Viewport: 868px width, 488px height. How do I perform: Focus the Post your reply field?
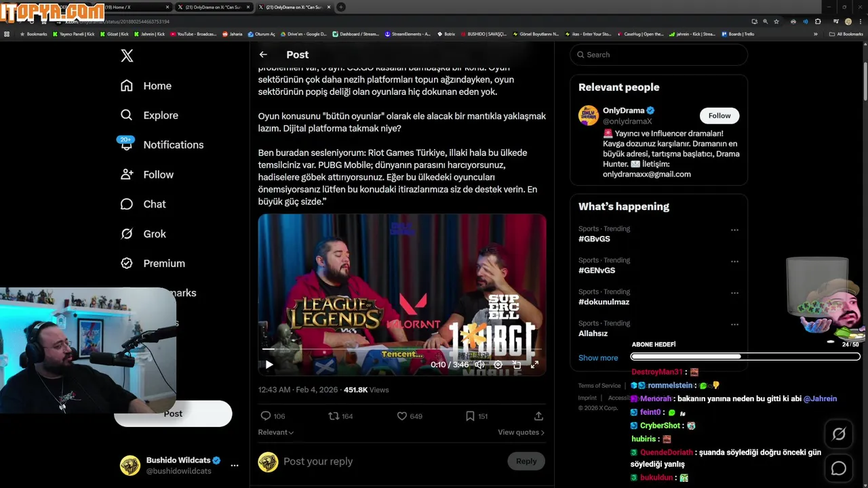pos(390,462)
